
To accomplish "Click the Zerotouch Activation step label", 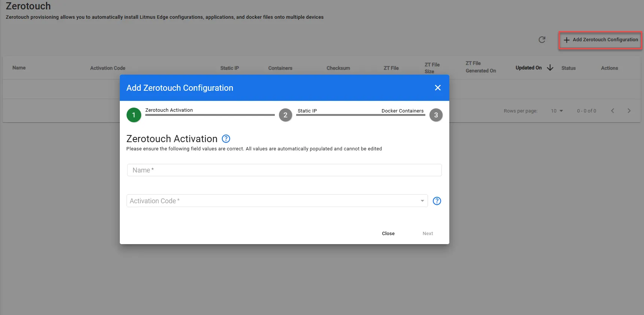I will [x=169, y=110].
